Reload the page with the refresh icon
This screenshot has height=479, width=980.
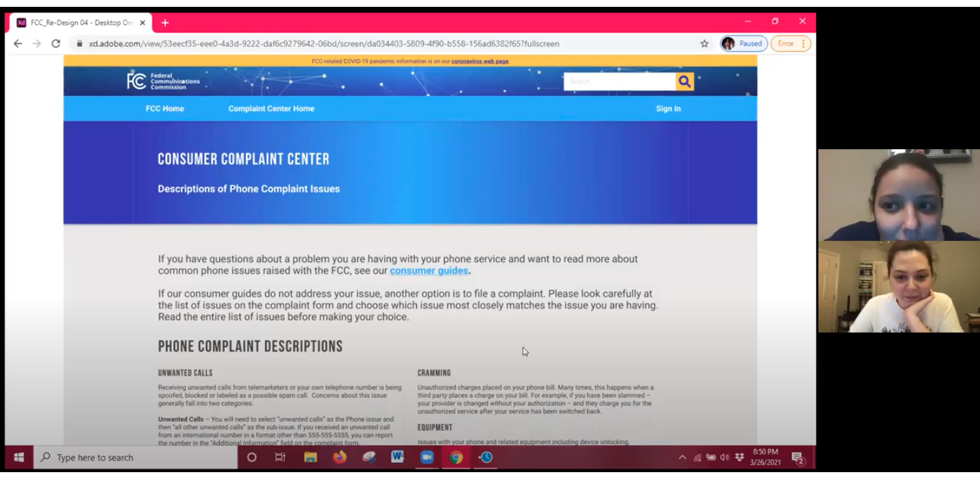pos(56,44)
